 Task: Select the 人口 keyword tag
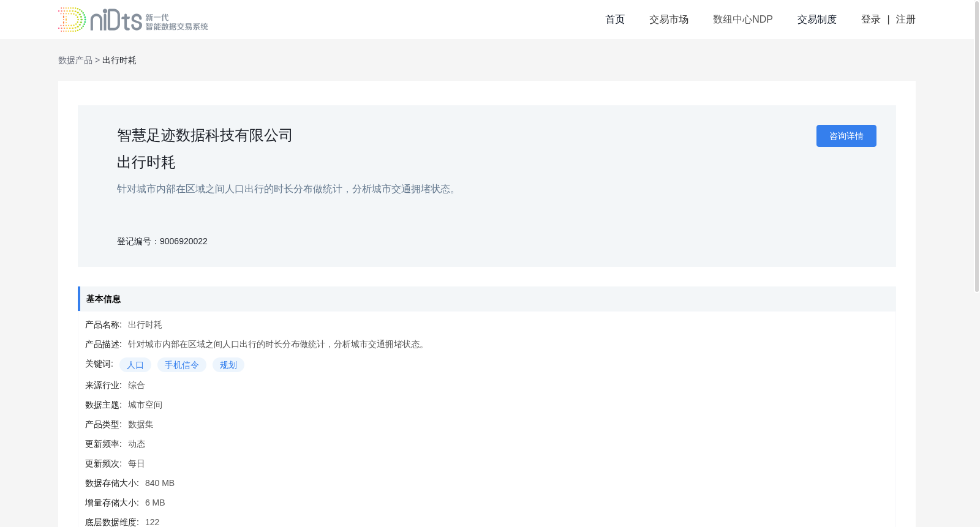click(x=135, y=365)
